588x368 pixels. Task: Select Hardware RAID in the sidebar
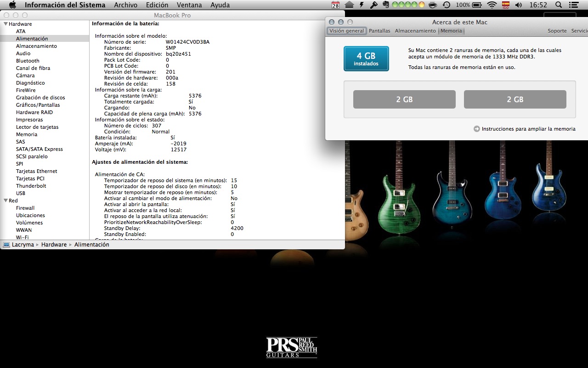(34, 112)
